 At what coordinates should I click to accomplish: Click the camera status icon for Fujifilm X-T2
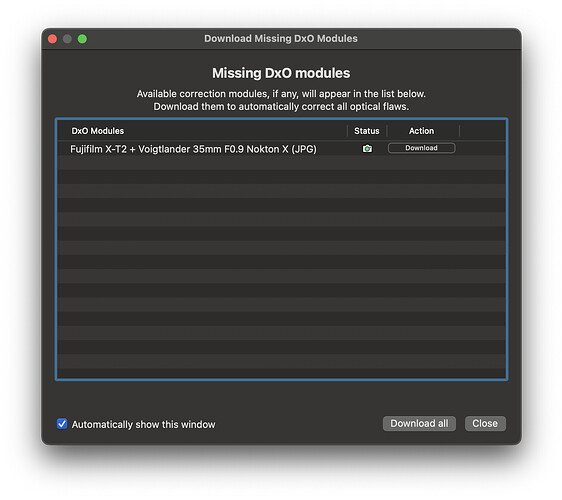click(x=367, y=148)
